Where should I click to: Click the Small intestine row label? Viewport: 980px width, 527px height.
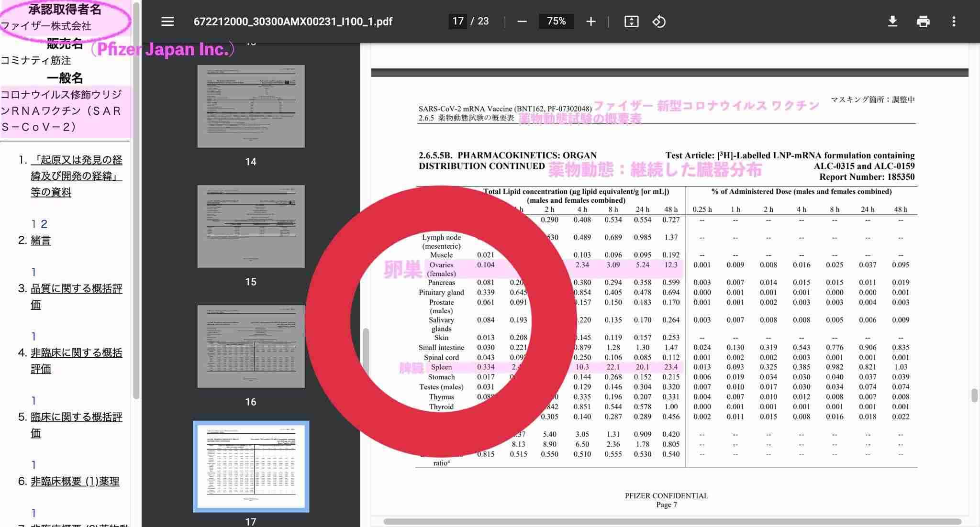[x=441, y=348]
